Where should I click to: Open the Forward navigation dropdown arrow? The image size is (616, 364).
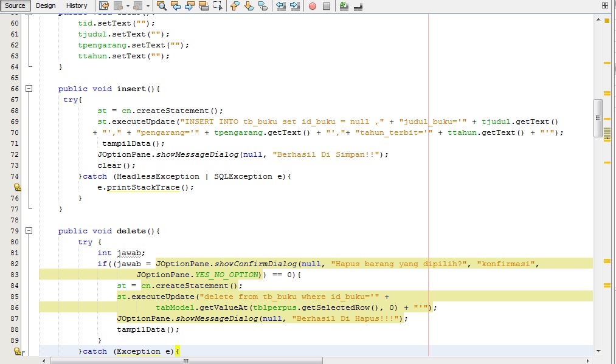click(x=148, y=6)
